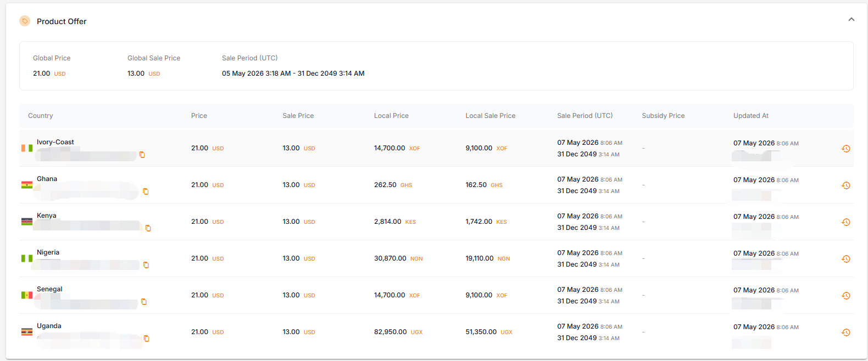Click Ghana local price 262.50 GHS
This screenshot has width=868, height=361.
(x=393, y=185)
